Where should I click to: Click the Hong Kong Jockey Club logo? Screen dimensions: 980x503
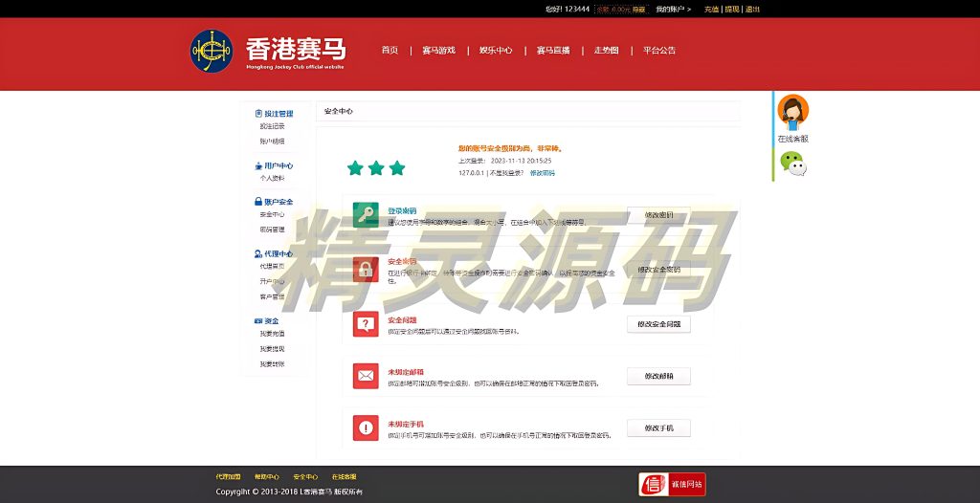point(212,51)
